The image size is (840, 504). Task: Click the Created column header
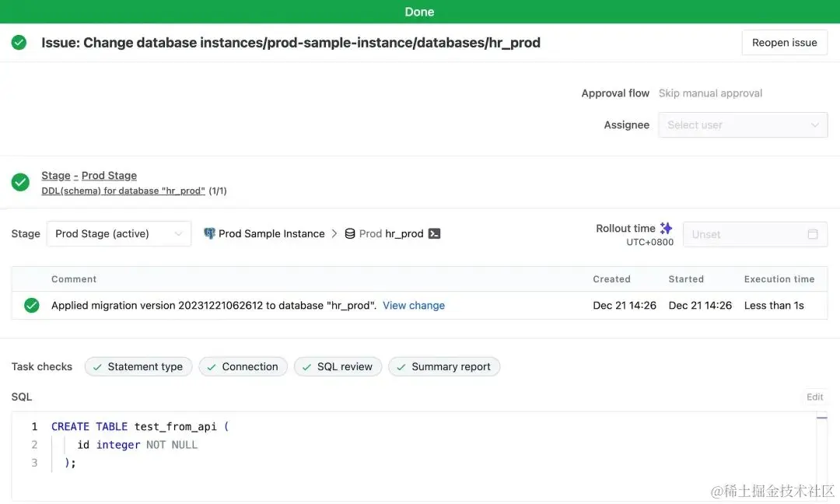(611, 279)
